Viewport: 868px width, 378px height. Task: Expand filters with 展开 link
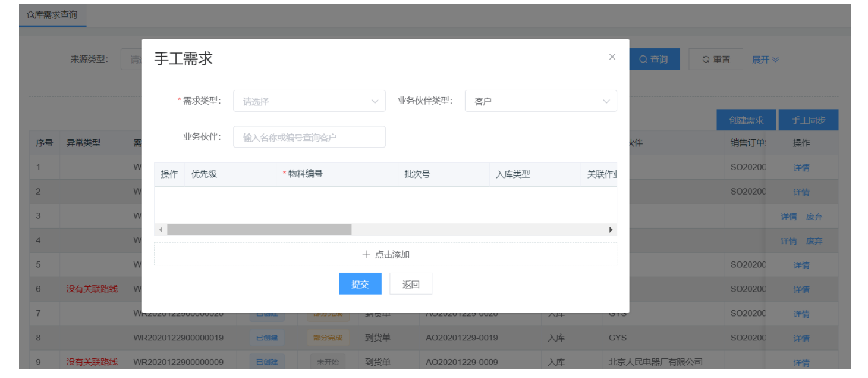(765, 60)
